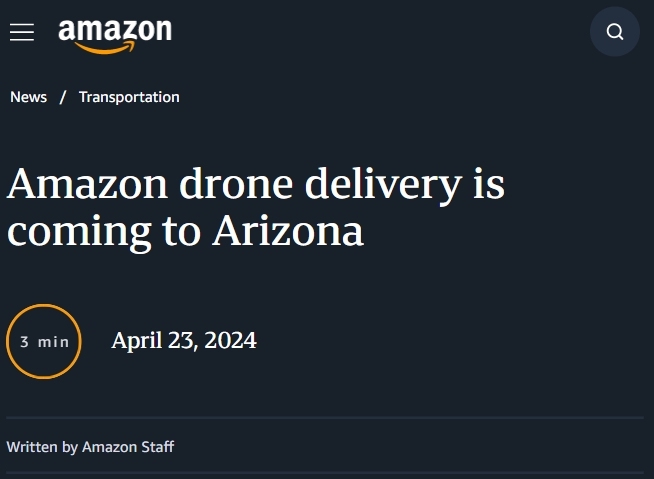
Task: Click the magnifying glass search icon
Action: (615, 32)
